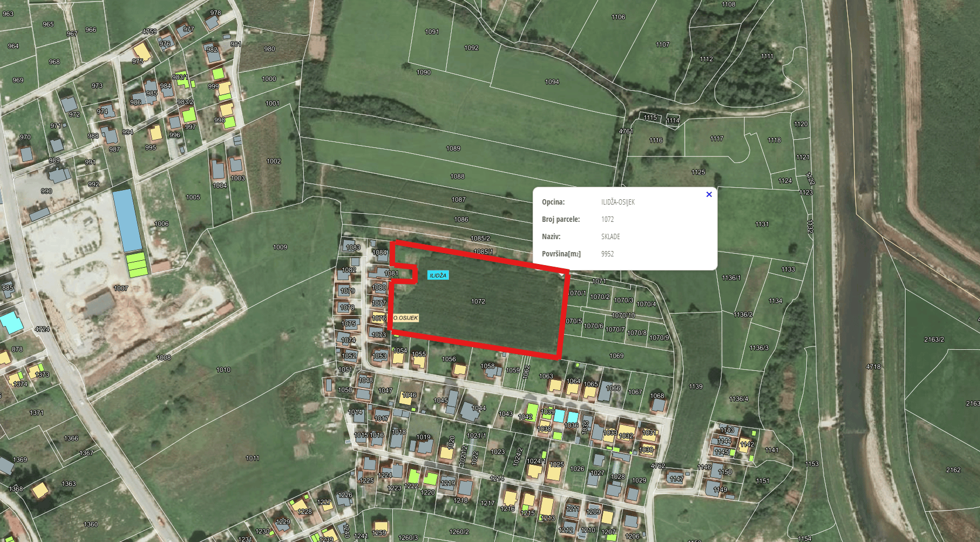Select parcel 1005 label
The height and width of the screenshot is (542, 980).
tap(193, 197)
